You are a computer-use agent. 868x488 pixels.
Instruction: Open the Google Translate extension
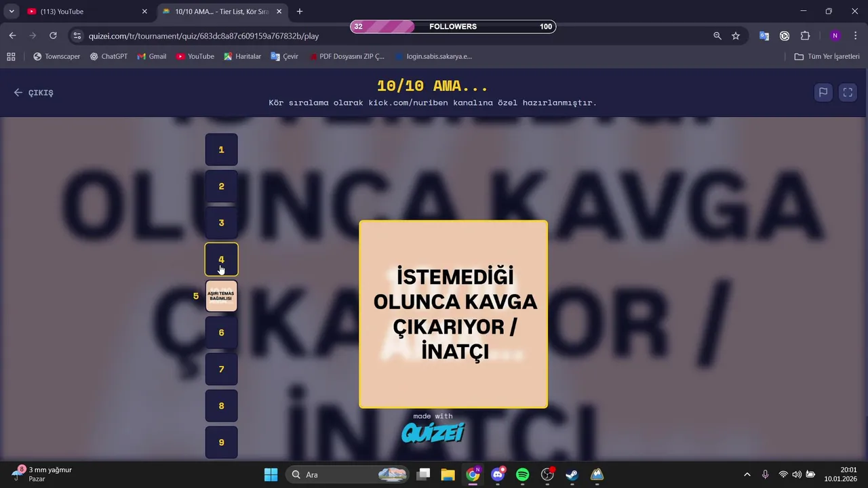[764, 36]
